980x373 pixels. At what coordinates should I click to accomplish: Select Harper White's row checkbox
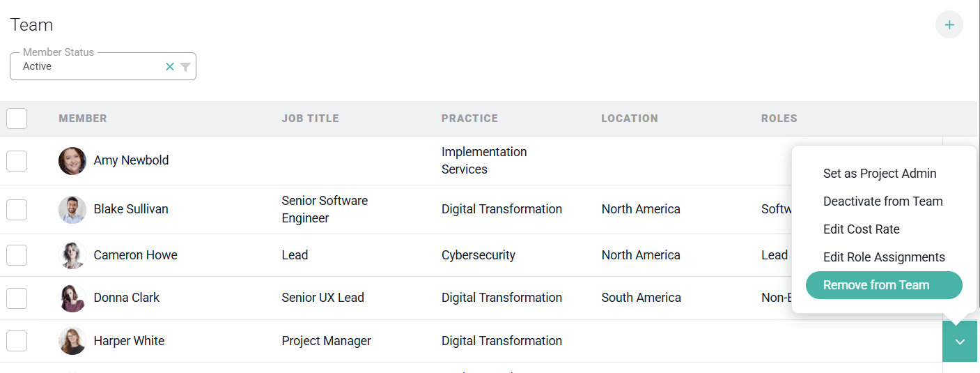[x=17, y=341]
